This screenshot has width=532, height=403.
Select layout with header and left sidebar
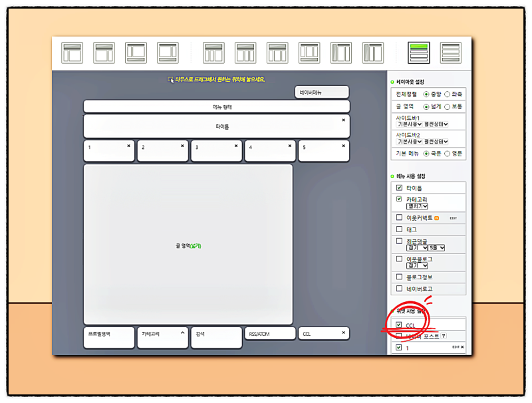72,53
